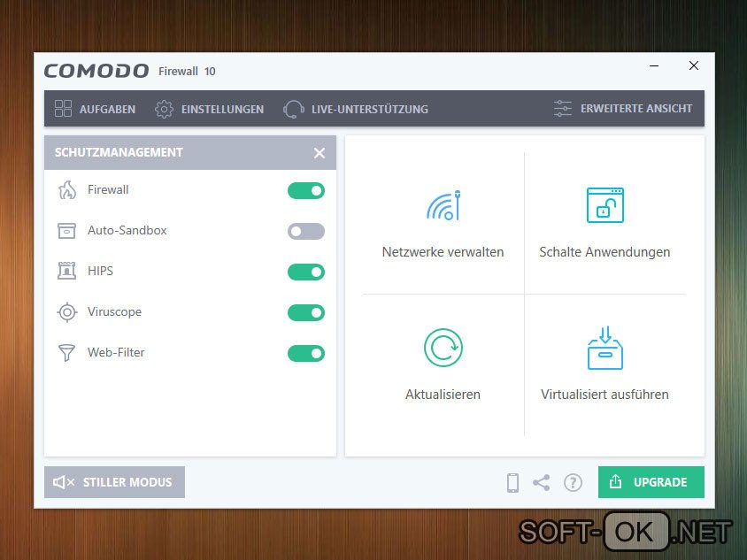
Task: Minimize the Comodo Firewall window
Action: (x=654, y=65)
